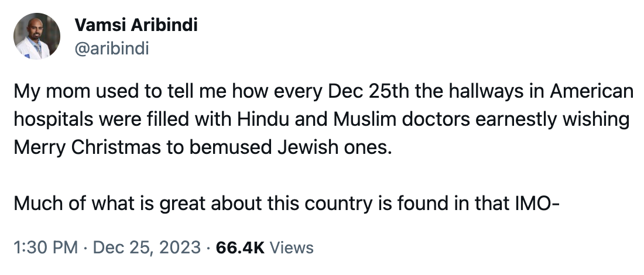The image size is (644, 275).
Task: Click the @aribindi handle
Action: point(112,48)
